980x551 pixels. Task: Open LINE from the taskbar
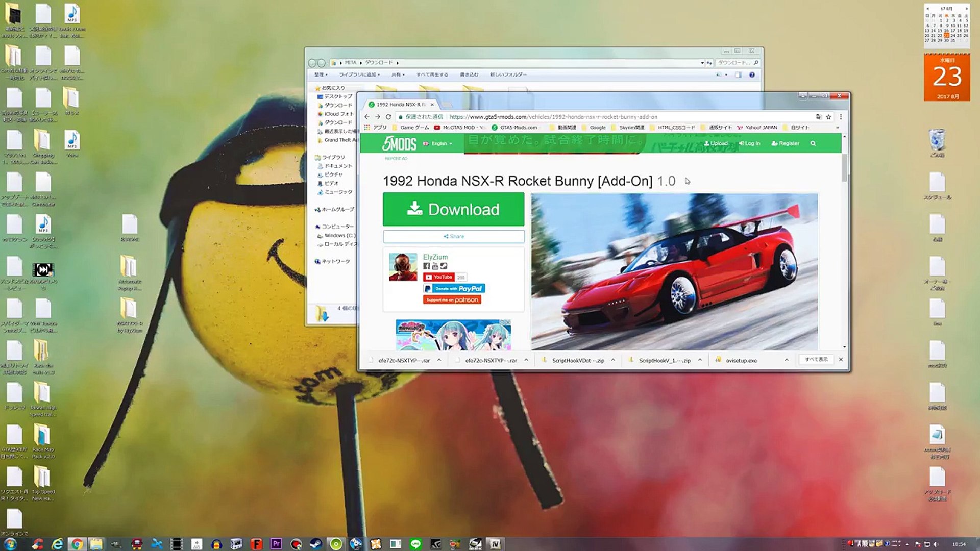pyautogui.click(x=415, y=544)
